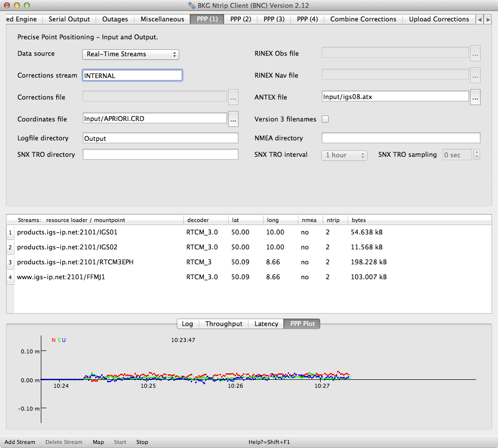The height and width of the screenshot is (448, 498).
Task: Show the Throughput tab
Action: tap(224, 324)
